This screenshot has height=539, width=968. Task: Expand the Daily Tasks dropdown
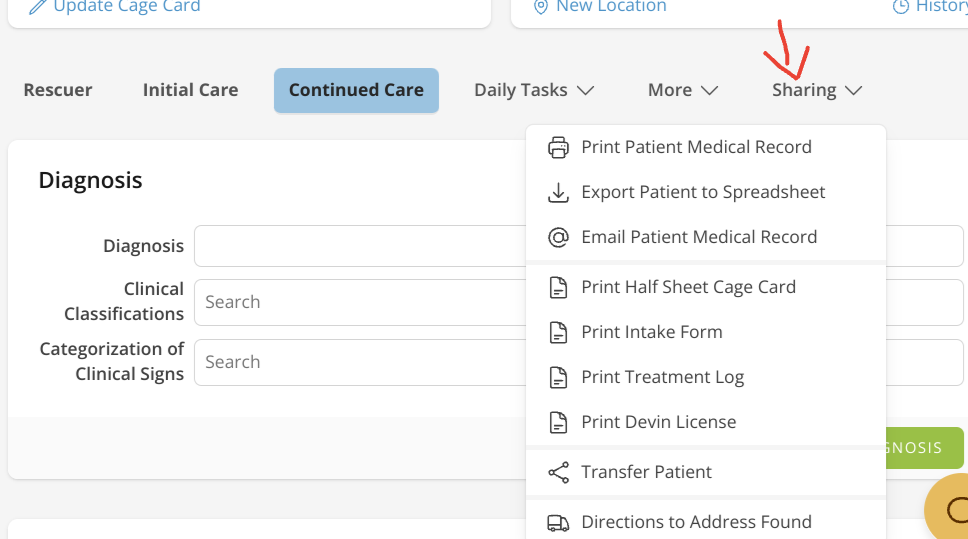[x=534, y=90]
